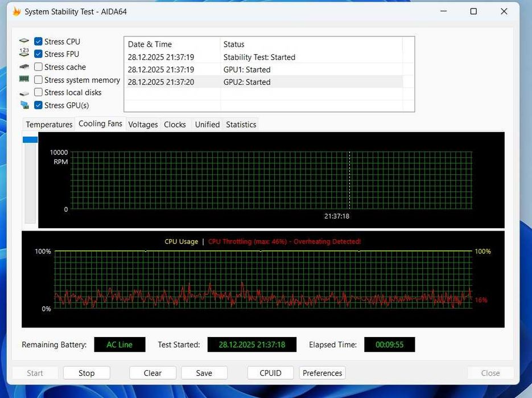Click the CPU chip icon beside Stress CPU
This screenshot has width=532, height=398.
click(24, 41)
